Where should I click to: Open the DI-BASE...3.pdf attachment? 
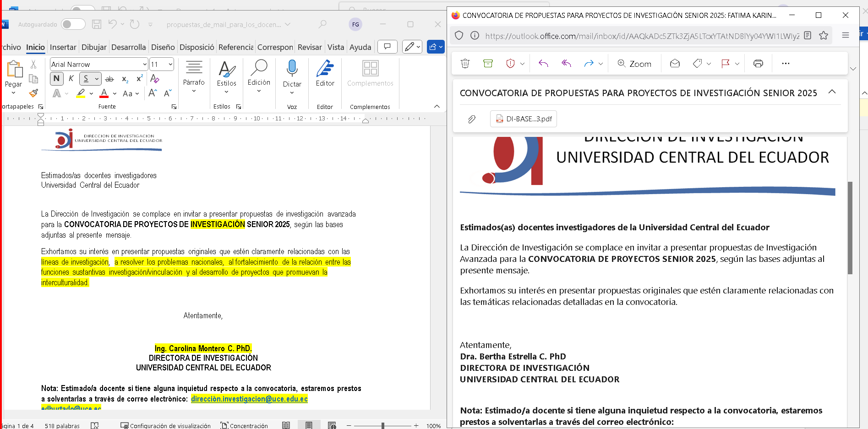click(x=524, y=119)
